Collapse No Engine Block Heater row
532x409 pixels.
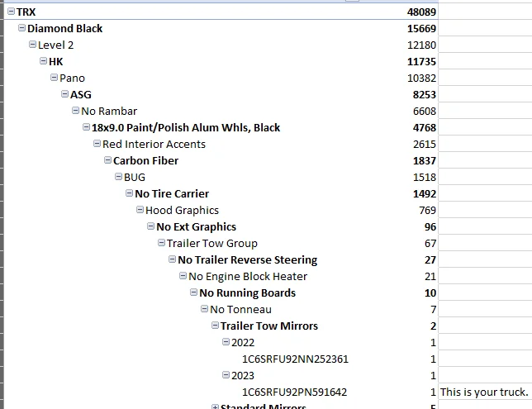[183, 276]
